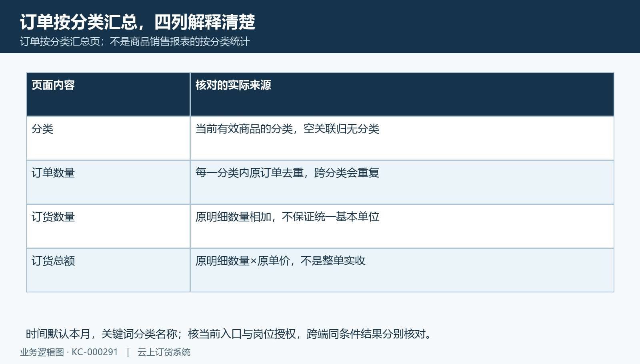Image resolution: width=640 pixels, height=364 pixels.
Task: Click the cell 当前有效商品的分类，空关联归无分类
Action: click(x=402, y=138)
